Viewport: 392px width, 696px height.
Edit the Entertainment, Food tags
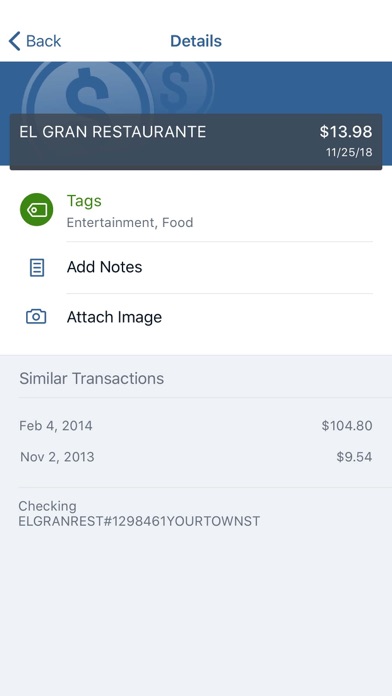130,222
